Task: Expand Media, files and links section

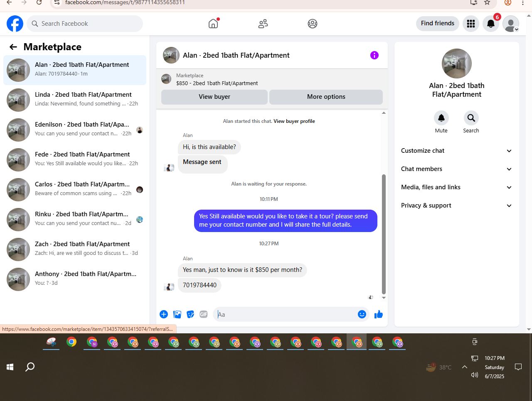Action: pyautogui.click(x=456, y=187)
